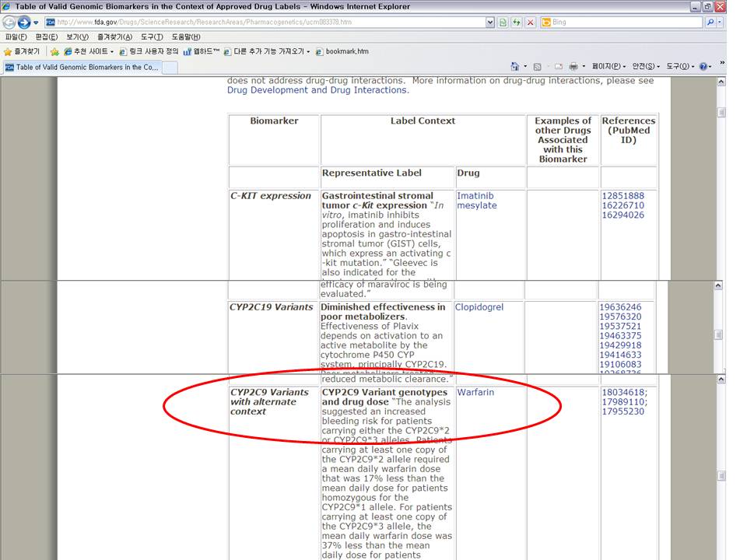Viewport: 747px width, 560px height.
Task: Click the Home icon in command bar
Action: pos(515,66)
